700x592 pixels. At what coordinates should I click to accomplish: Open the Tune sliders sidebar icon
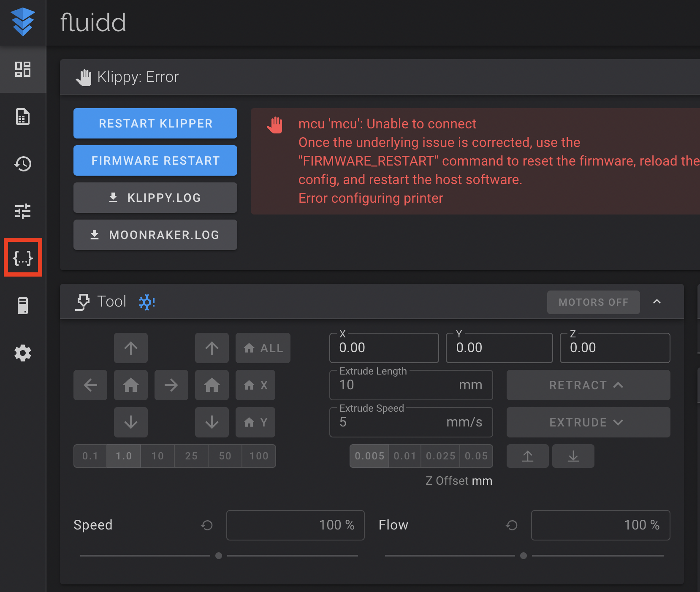click(23, 211)
